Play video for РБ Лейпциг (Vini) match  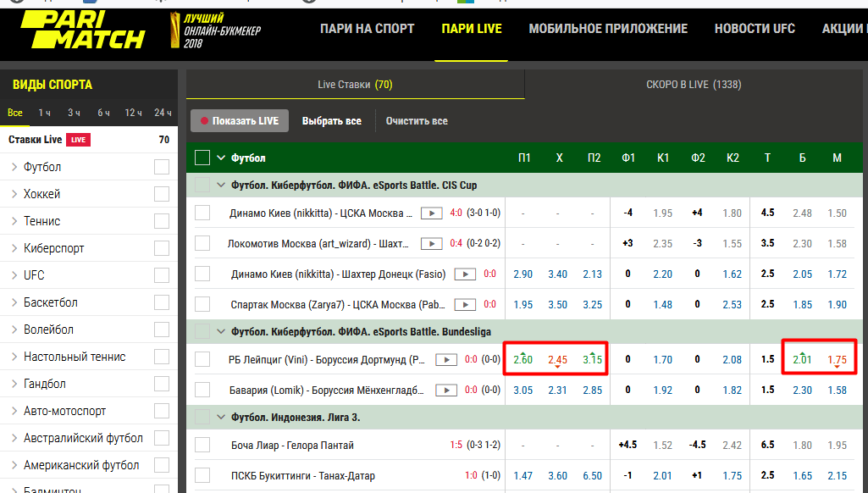pos(446,360)
